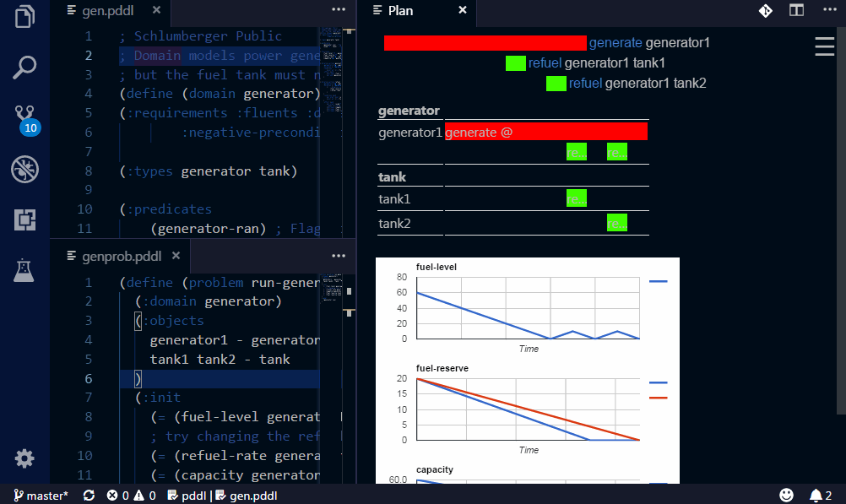This screenshot has width=846, height=504.
Task: Click the gen.pddl minimap
Action: (x=331, y=70)
